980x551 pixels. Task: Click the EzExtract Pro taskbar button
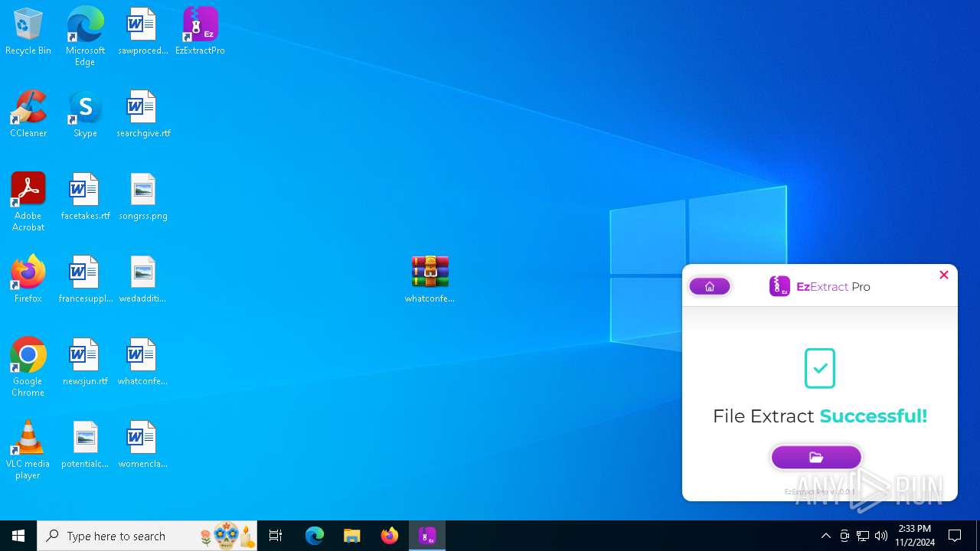pyautogui.click(x=427, y=536)
